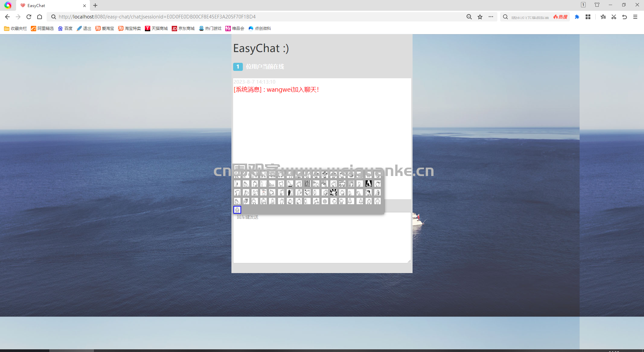644x352 pixels.
Task: Open the blue puzzle extensions icon
Action: click(577, 17)
